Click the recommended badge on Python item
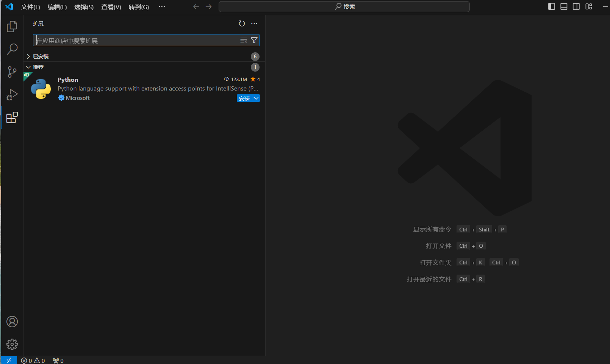The image size is (610, 364). [x=27, y=75]
